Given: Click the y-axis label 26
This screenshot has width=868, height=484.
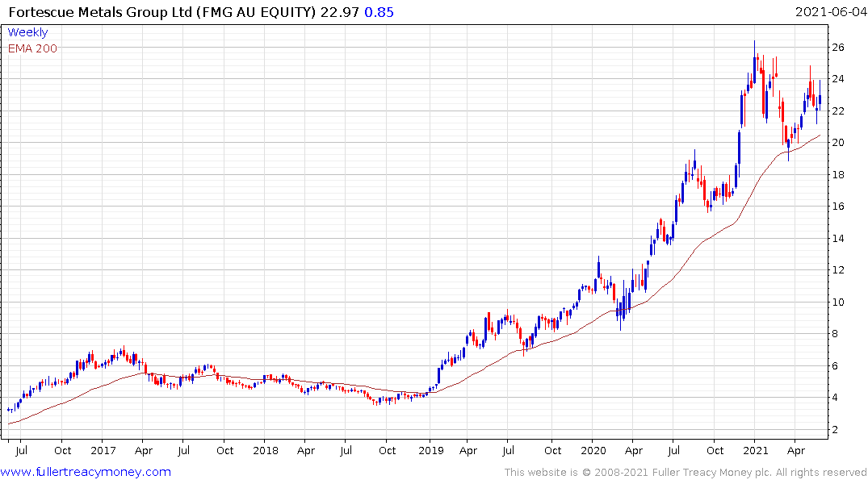Looking at the screenshot, I should pyautogui.click(x=838, y=47).
